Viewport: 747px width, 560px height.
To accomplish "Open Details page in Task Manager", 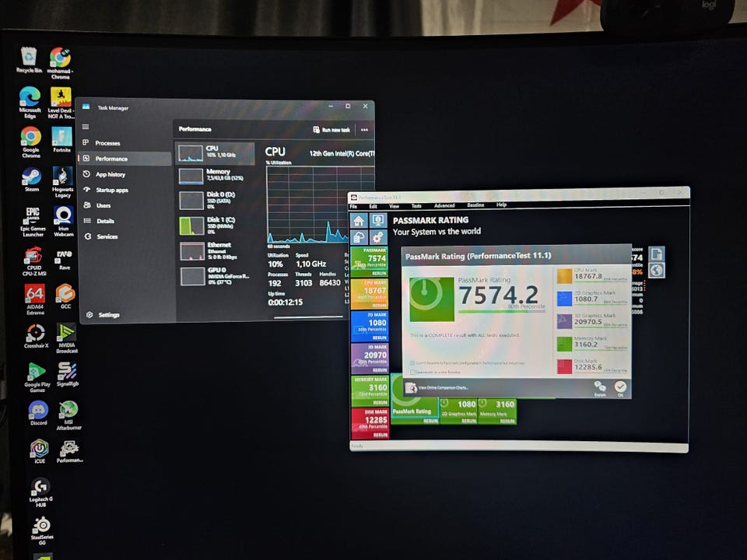I will pos(124,221).
